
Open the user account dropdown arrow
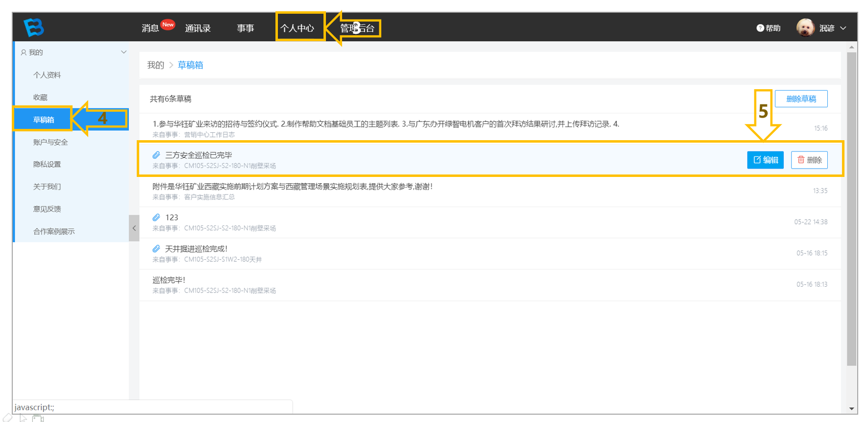(843, 28)
